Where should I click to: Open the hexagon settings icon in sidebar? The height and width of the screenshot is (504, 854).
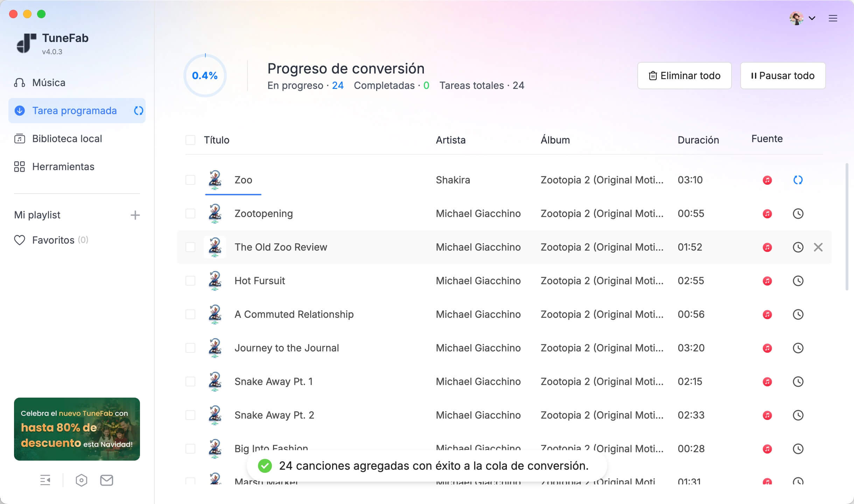[x=81, y=480]
